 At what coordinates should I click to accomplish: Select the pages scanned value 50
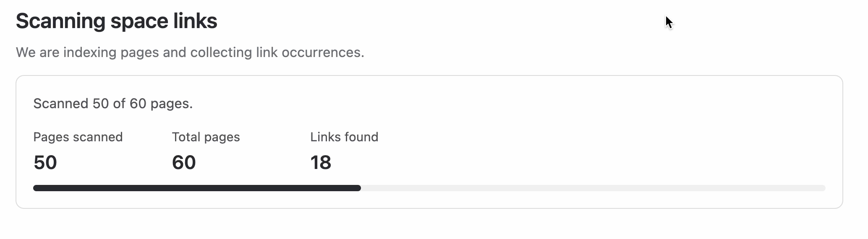(45, 163)
